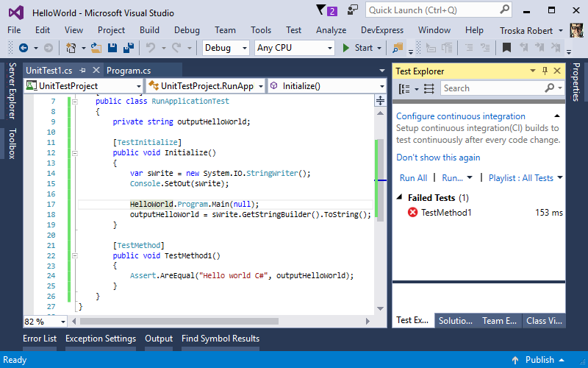Click Don't show this again link
This screenshot has height=368, width=588.
point(438,158)
